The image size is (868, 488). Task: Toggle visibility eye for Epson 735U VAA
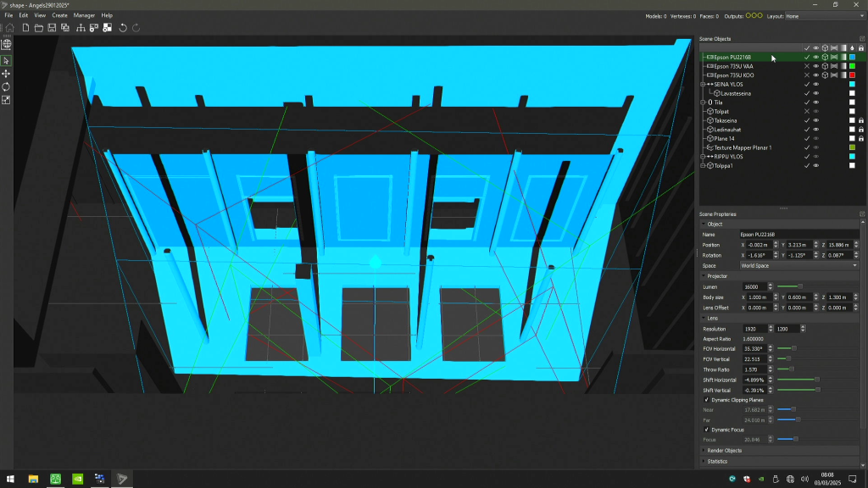click(815, 66)
